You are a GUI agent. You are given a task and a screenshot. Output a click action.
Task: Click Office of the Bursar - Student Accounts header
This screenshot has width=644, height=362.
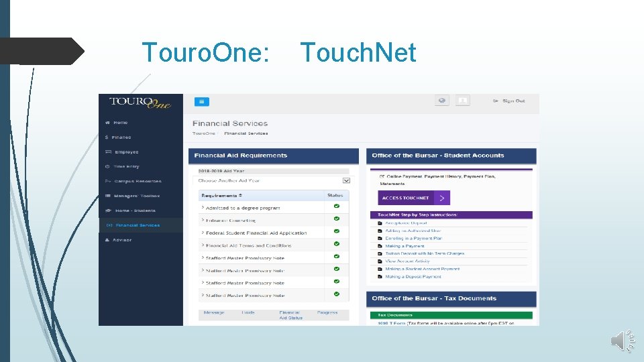451,156
